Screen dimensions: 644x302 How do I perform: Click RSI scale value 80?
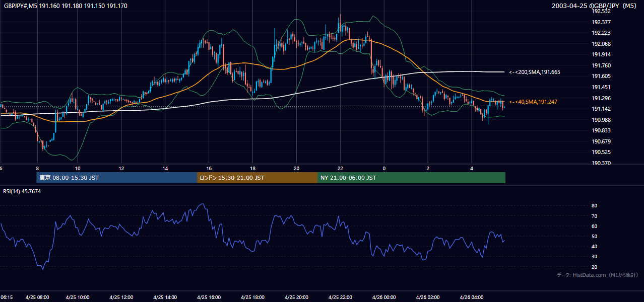(594, 206)
